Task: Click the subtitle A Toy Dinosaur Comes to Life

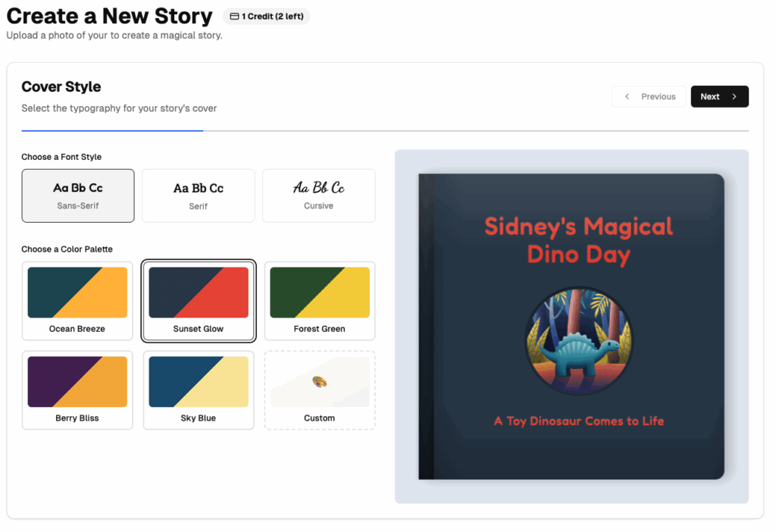Action: click(x=578, y=421)
